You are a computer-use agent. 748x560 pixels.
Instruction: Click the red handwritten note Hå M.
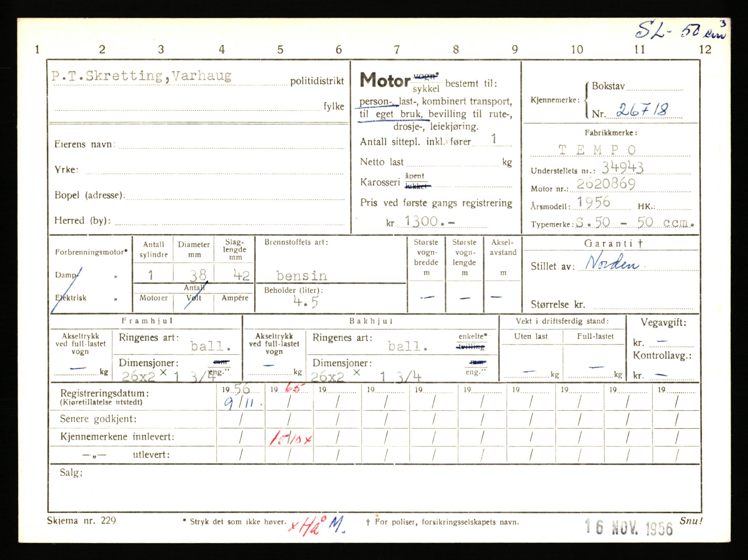(x=317, y=526)
